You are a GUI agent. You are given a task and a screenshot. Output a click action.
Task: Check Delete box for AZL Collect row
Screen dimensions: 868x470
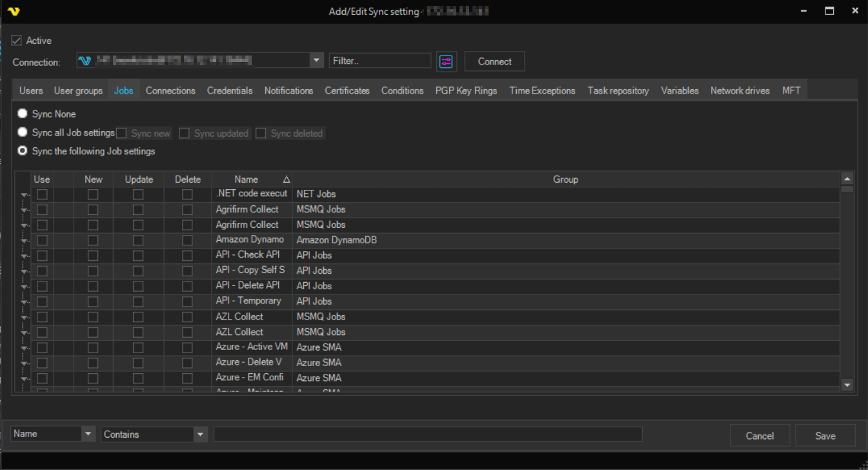pyautogui.click(x=187, y=317)
